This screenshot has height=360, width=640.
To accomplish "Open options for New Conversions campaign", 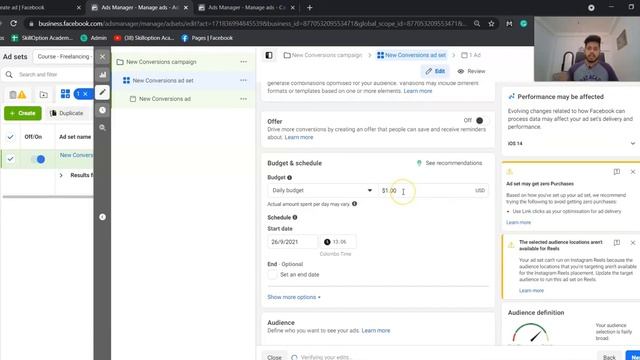I will click(244, 62).
